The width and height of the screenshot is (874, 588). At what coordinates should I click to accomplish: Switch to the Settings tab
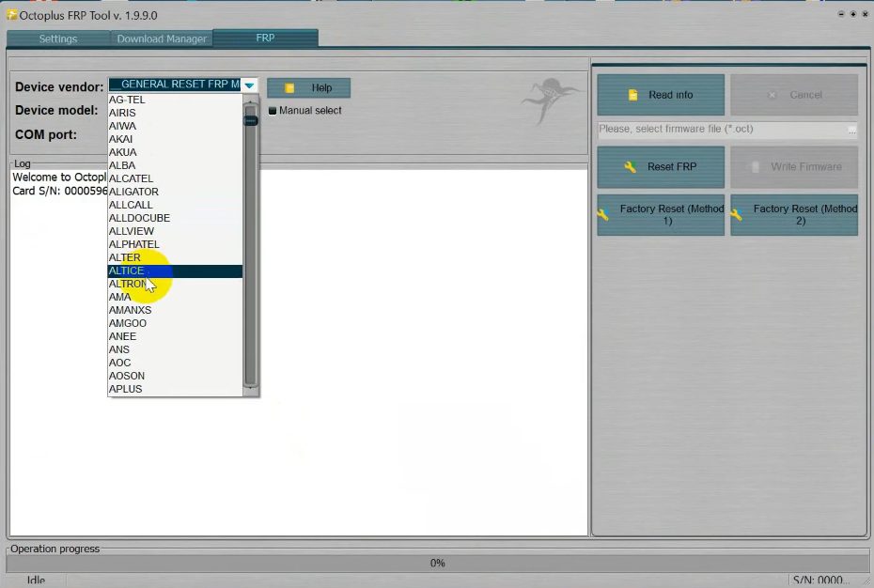(x=58, y=39)
